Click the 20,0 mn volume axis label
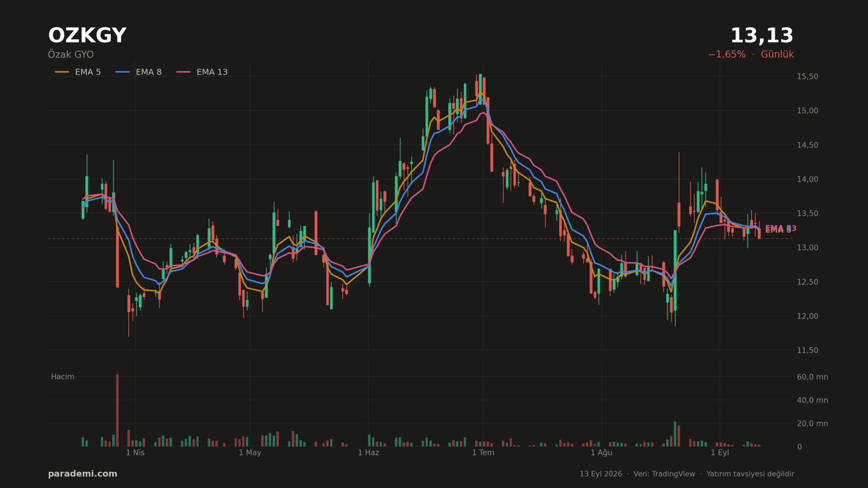868x488 pixels. pos(812,423)
